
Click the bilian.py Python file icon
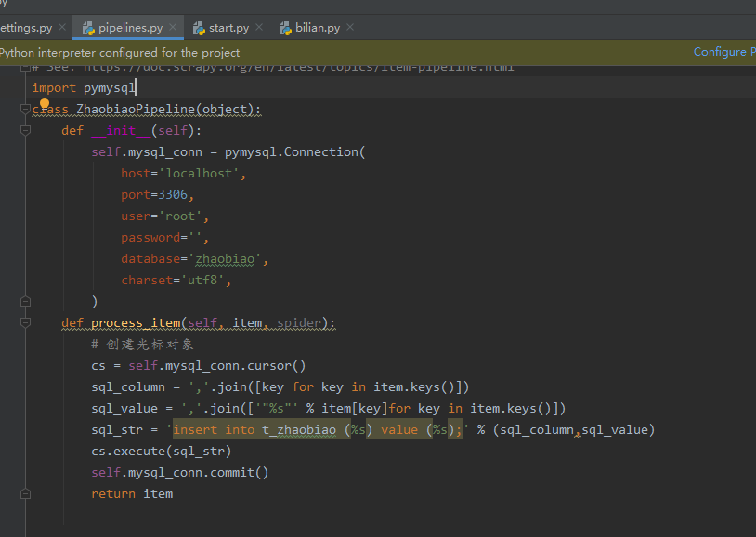pyautogui.click(x=285, y=29)
